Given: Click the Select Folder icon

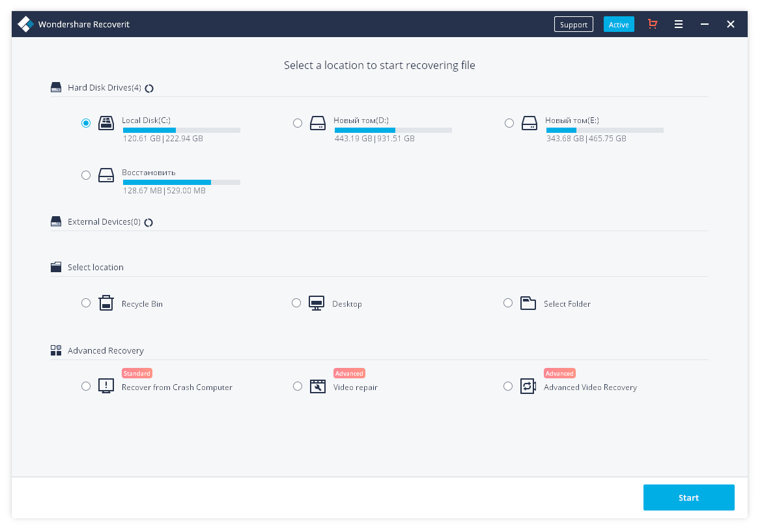Looking at the screenshot, I should tap(528, 303).
